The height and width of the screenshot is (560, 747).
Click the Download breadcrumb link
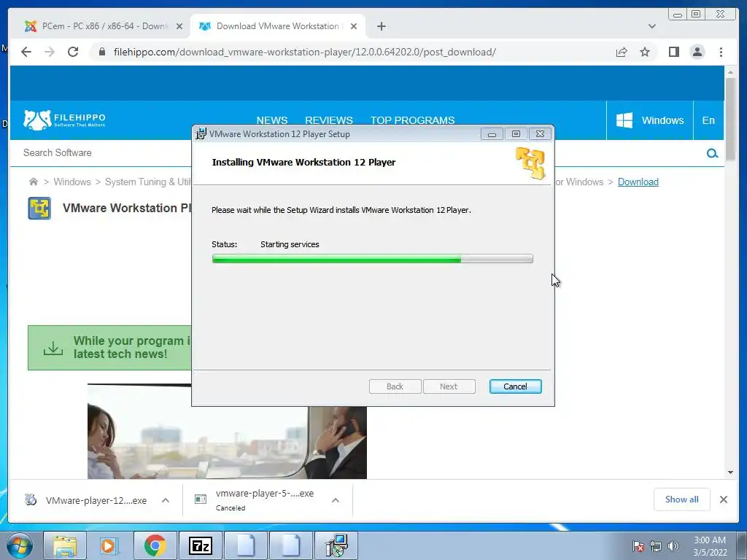[638, 182]
